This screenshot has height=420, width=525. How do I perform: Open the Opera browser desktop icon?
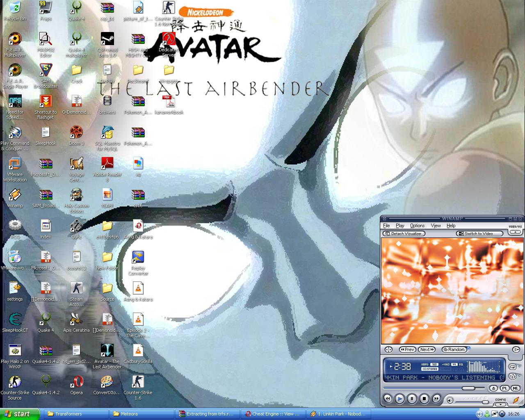76,385
